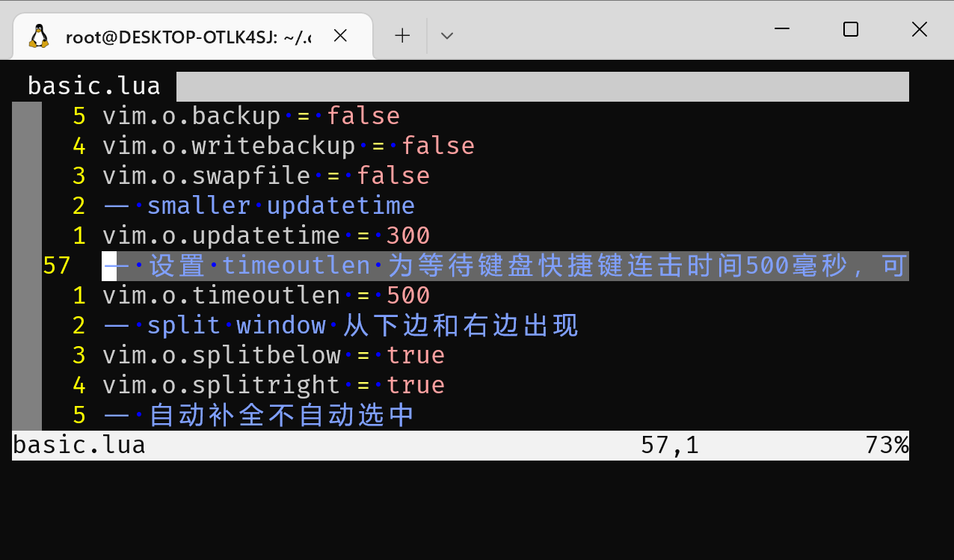The height and width of the screenshot is (560, 954).
Task: Switch to the basic.lua Vim tabline tab
Action: (94, 86)
